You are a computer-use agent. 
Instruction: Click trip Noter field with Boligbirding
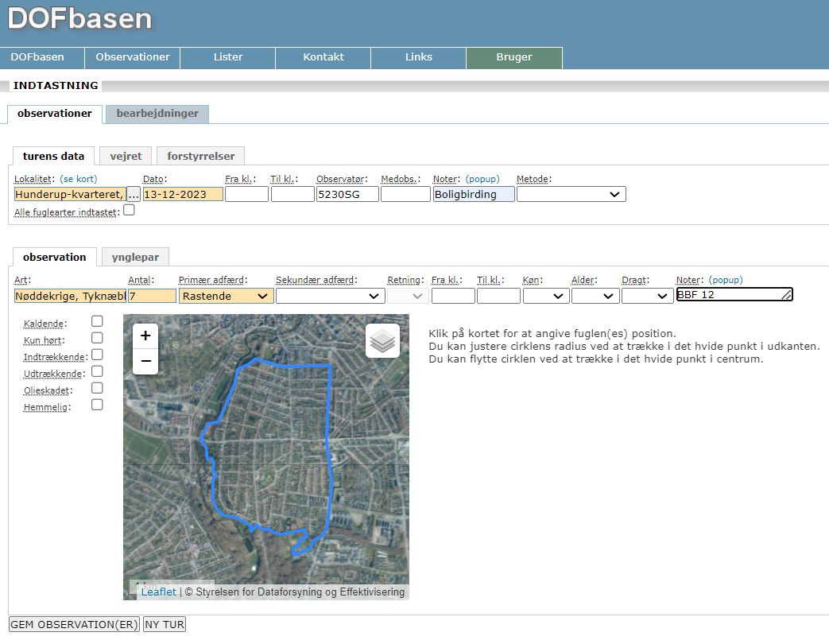point(474,195)
